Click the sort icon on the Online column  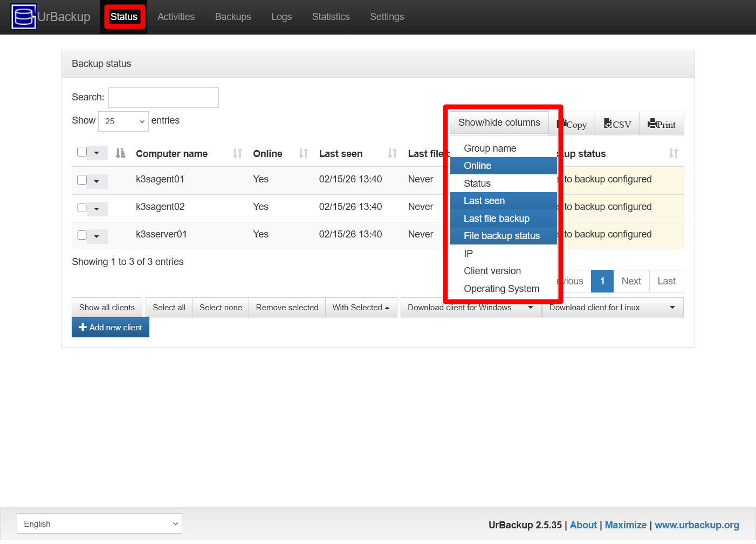tap(303, 153)
